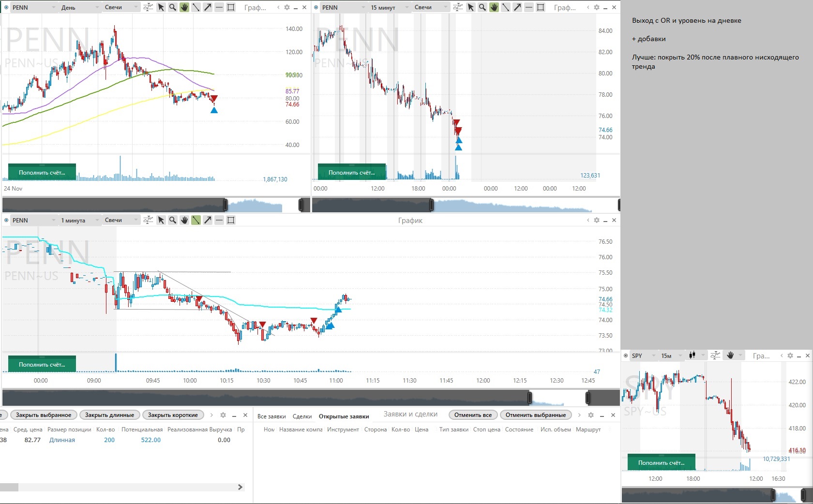This screenshot has width=813, height=504.
Task: Select rectangle tool in daily chart
Action: pos(231,7)
